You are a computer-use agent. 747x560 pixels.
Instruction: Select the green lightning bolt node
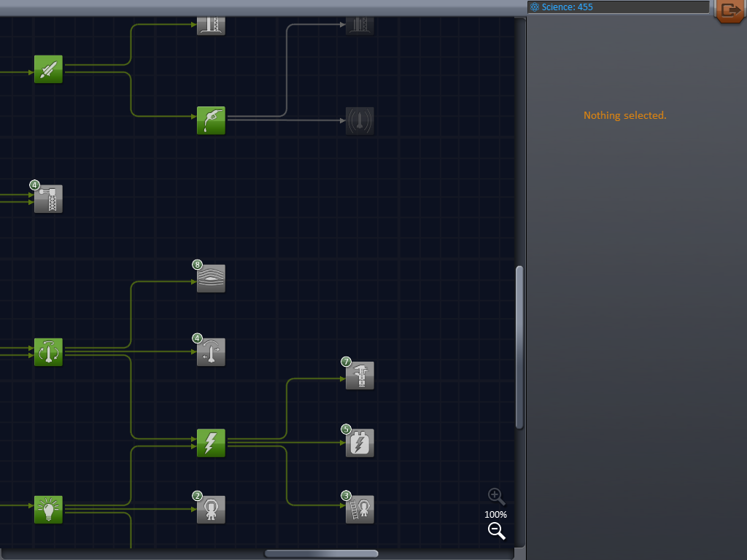click(x=211, y=443)
